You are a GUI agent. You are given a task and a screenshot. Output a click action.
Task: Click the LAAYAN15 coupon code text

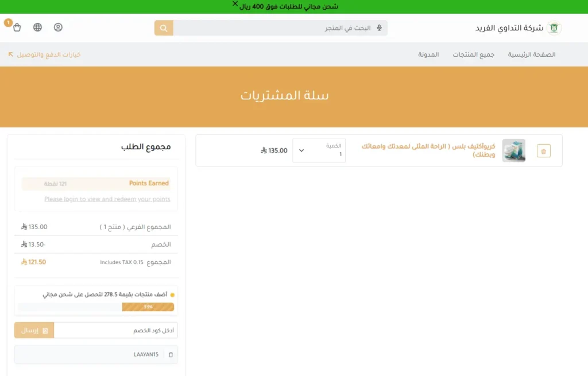coord(146,355)
